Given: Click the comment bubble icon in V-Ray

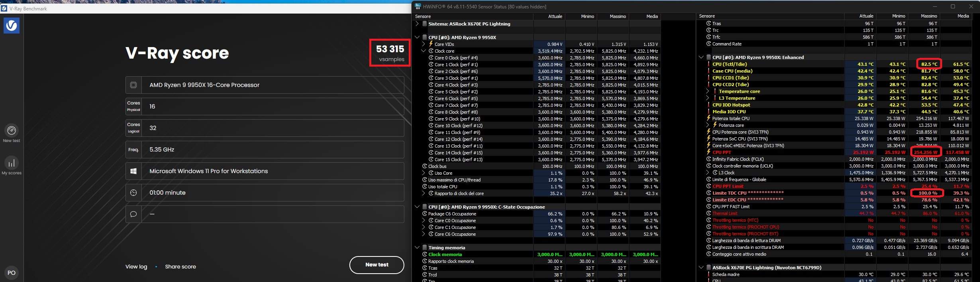Looking at the screenshot, I should point(133,214).
